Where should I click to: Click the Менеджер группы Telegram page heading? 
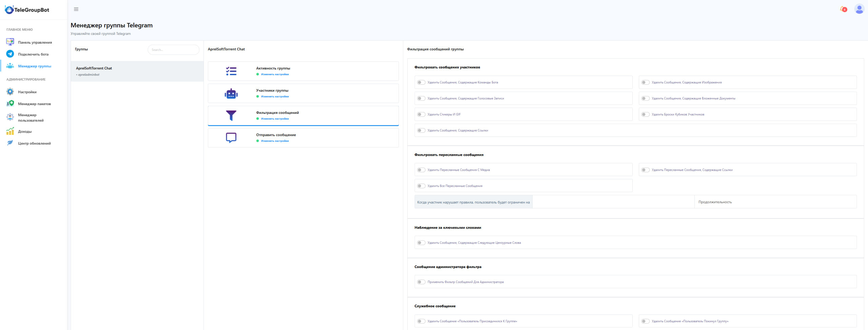point(112,25)
